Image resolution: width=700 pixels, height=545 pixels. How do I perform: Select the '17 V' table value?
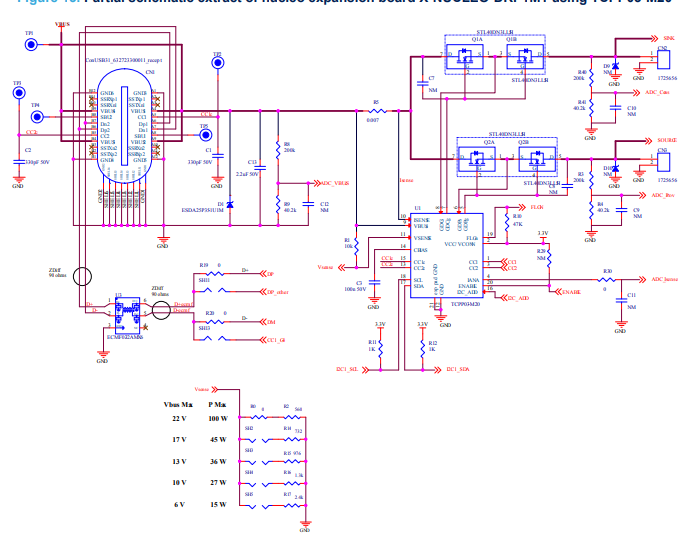point(179,440)
